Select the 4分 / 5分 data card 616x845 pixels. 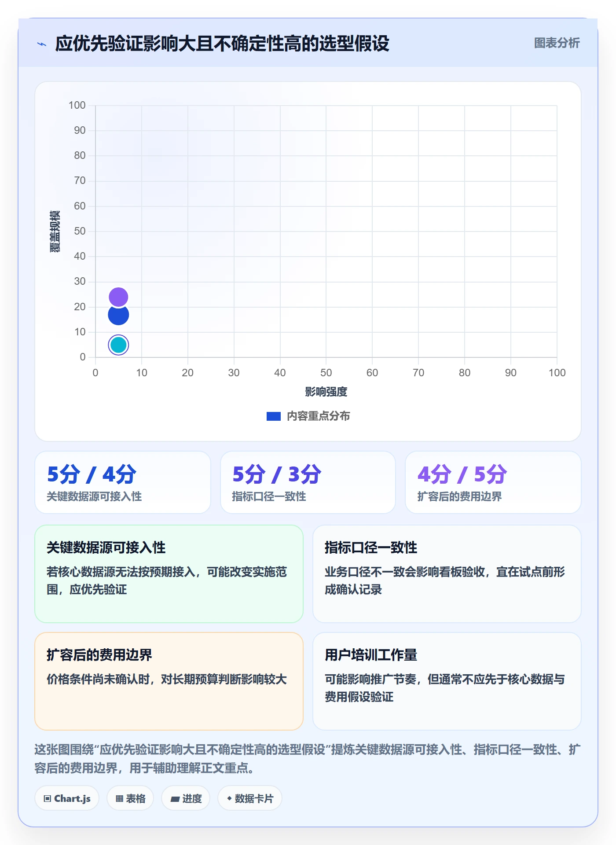click(x=493, y=482)
